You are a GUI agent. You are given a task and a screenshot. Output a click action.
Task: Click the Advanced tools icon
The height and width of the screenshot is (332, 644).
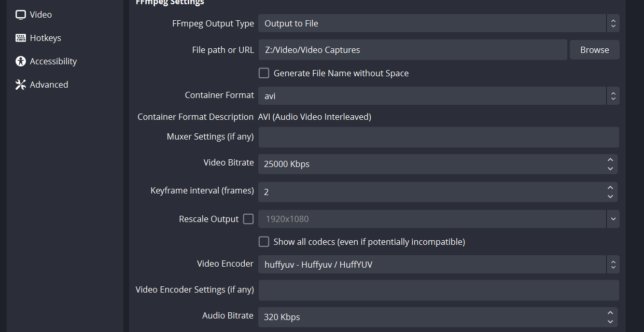point(21,85)
